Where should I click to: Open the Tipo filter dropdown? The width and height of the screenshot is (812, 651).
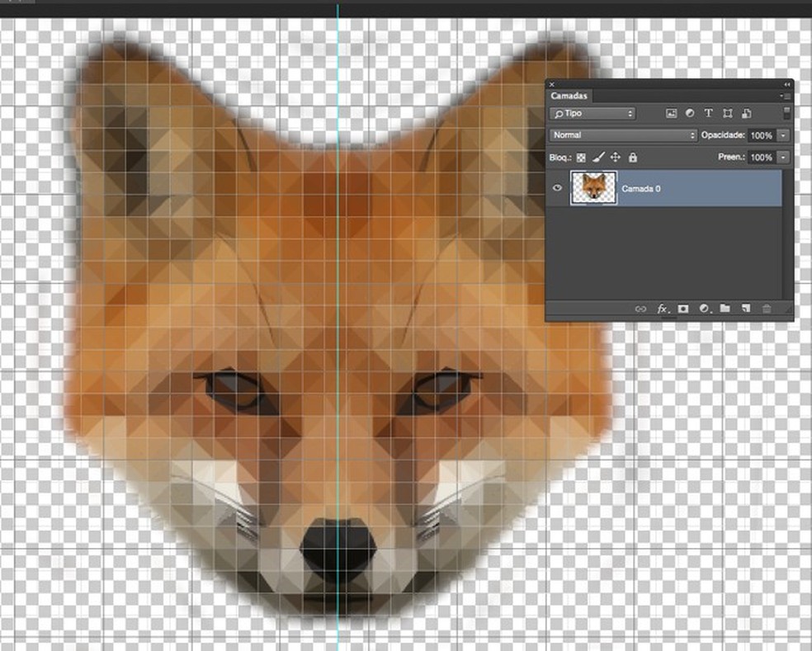[x=592, y=113]
